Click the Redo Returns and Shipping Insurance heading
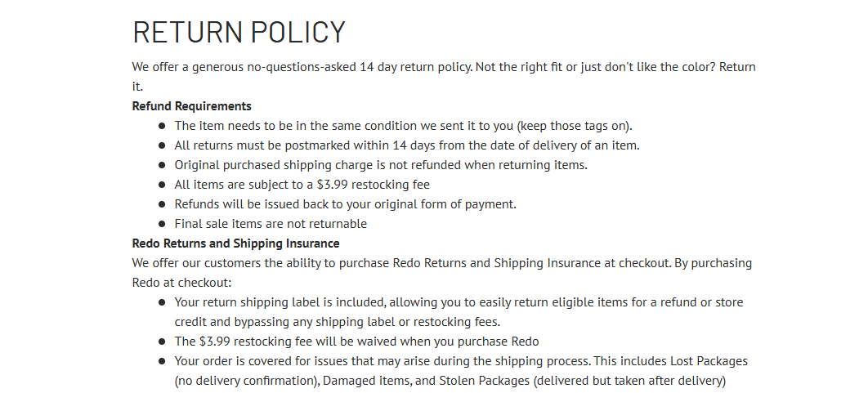The width and height of the screenshot is (868, 393). 236,243
